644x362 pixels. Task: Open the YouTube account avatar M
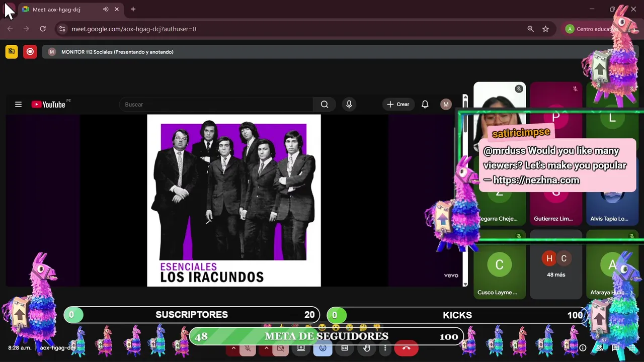[446, 104]
